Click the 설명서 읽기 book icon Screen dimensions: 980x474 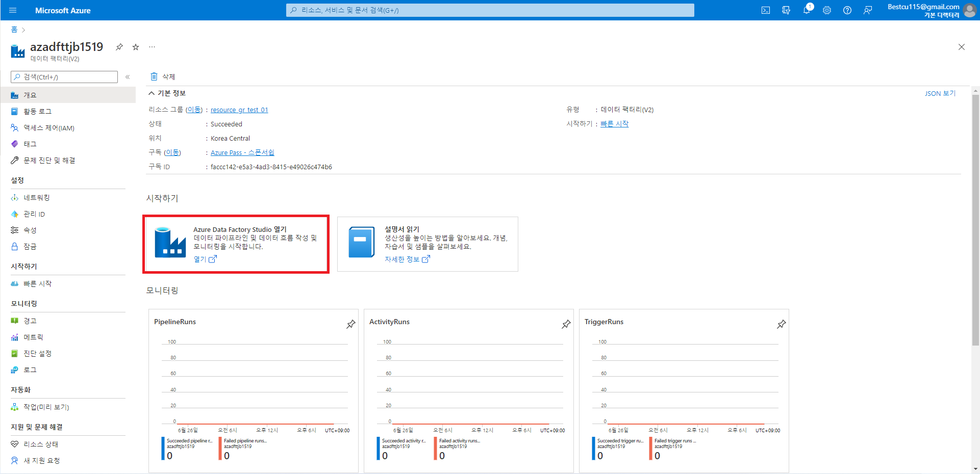tap(362, 242)
